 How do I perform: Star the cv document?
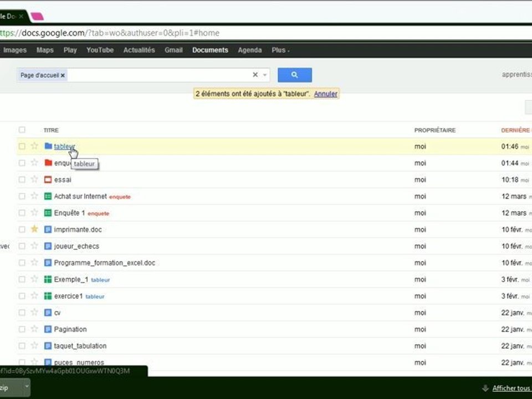click(x=34, y=312)
